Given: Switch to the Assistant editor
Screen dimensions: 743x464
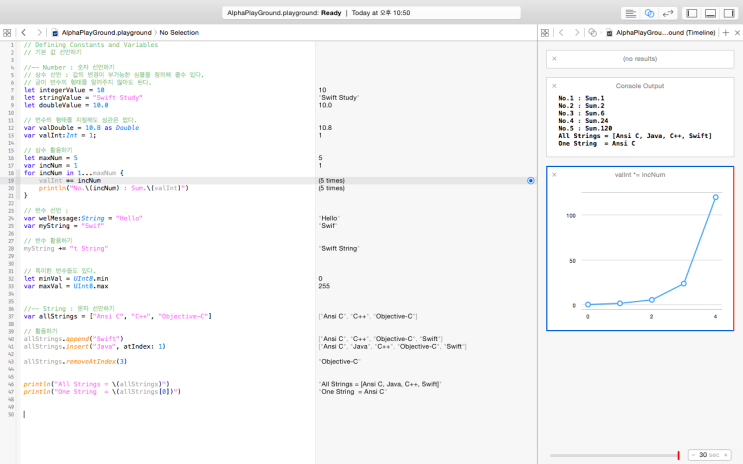Looking at the screenshot, I should (x=649, y=13).
